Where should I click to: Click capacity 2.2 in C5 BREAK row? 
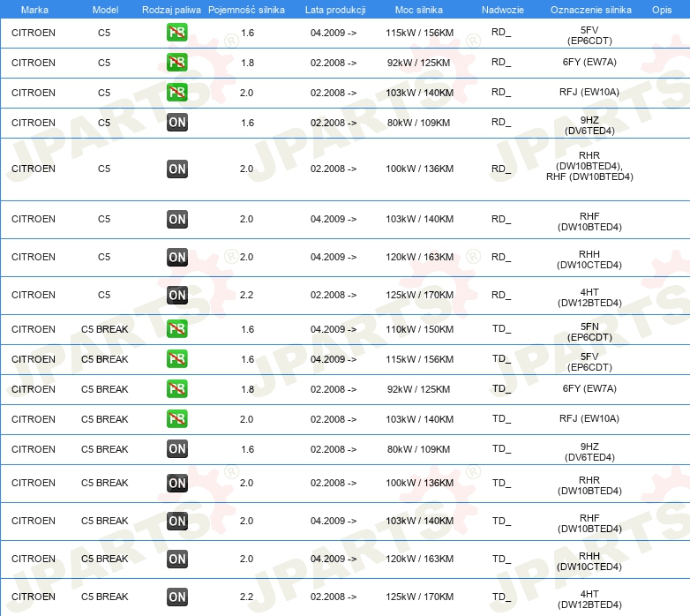246,597
